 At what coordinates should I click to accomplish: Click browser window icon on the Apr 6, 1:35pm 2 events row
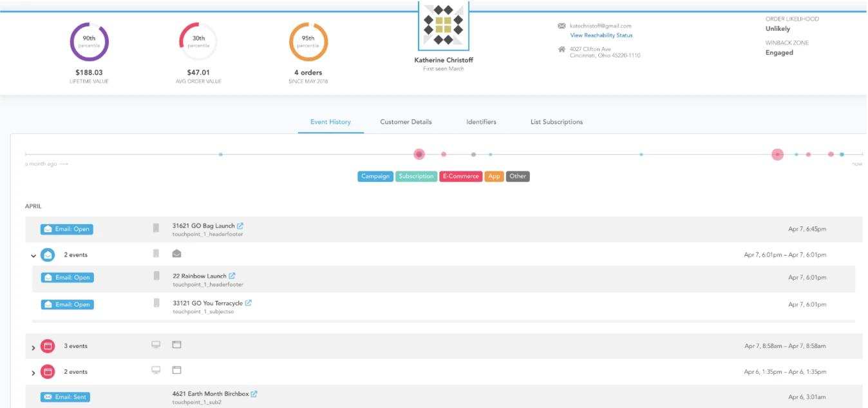click(x=176, y=370)
